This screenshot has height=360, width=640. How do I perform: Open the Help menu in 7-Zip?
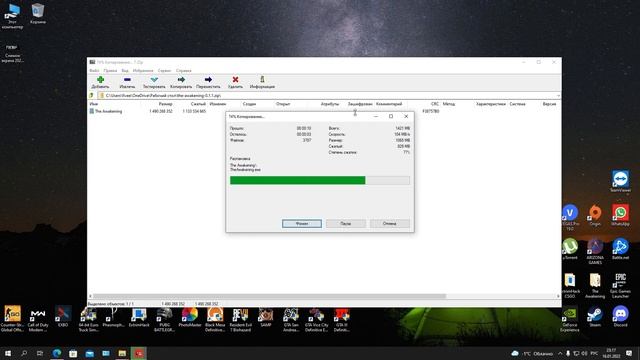(x=183, y=71)
